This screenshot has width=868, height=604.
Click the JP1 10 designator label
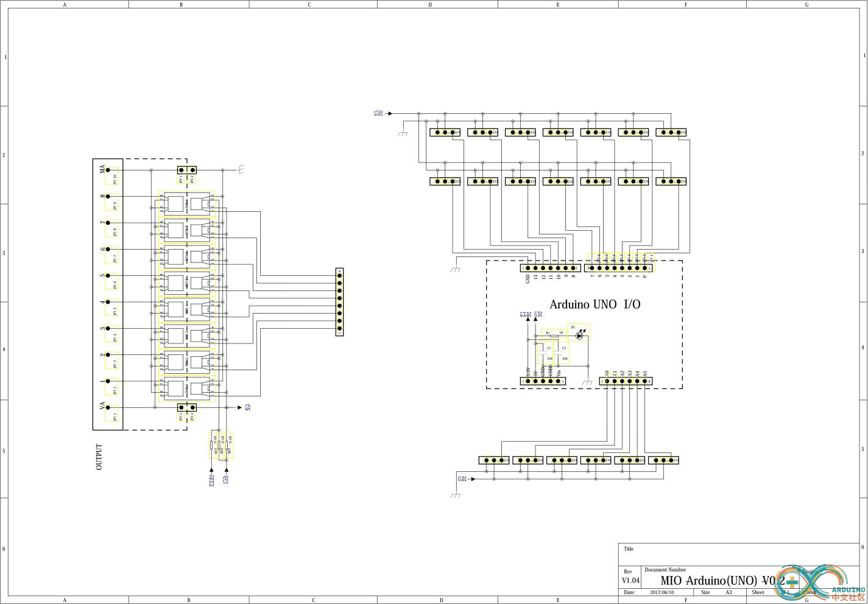pyautogui.click(x=115, y=179)
